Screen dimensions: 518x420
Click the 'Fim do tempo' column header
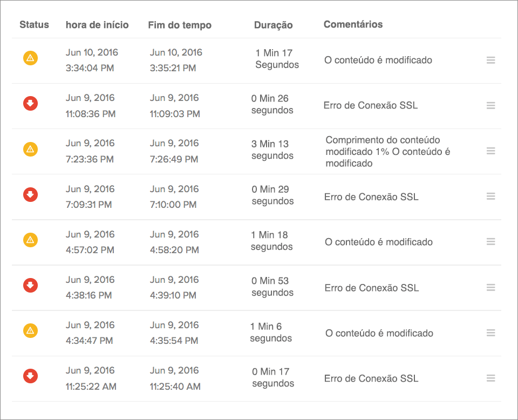180,25
